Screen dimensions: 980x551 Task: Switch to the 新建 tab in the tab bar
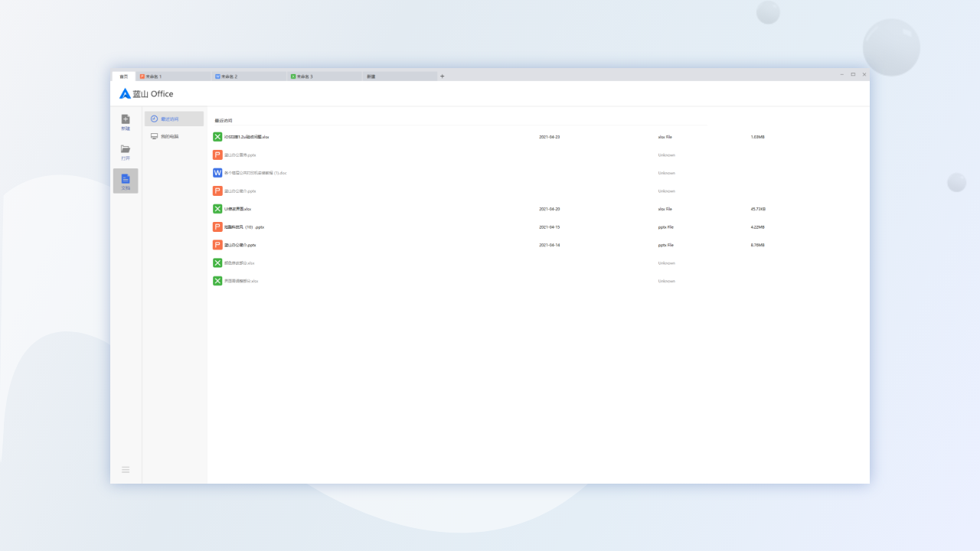pyautogui.click(x=398, y=77)
